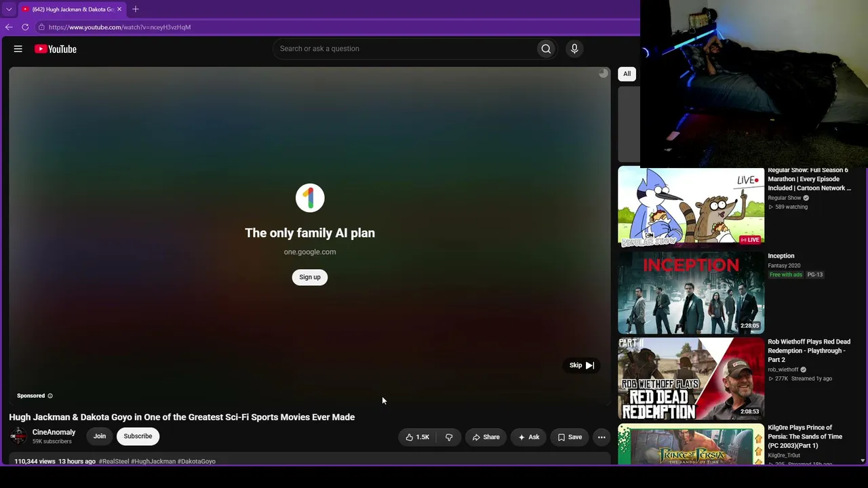Open the Regular Show channel name

[785, 198]
